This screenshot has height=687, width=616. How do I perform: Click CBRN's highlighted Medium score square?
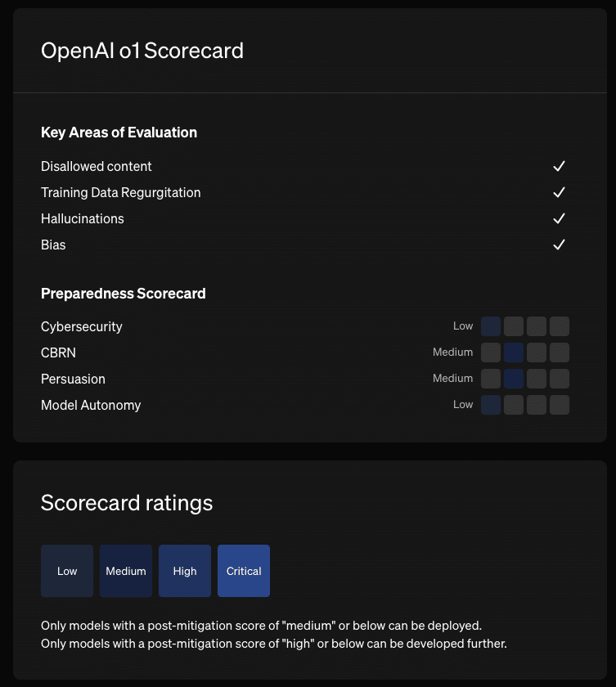(x=514, y=352)
